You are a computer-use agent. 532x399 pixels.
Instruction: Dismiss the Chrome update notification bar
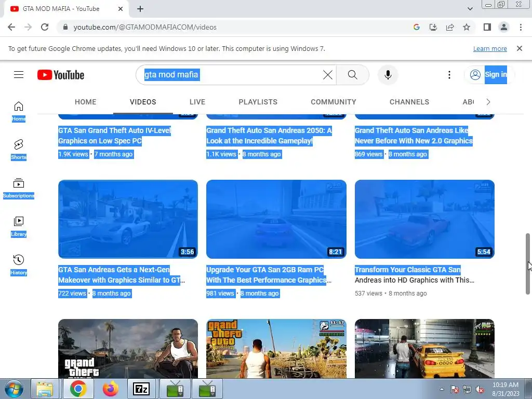520,48
